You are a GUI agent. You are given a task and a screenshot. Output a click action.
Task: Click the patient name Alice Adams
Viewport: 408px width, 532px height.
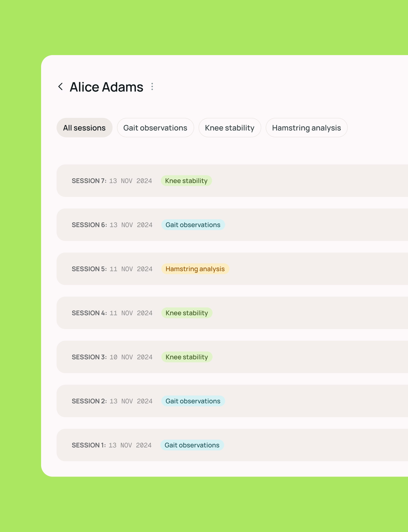106,87
